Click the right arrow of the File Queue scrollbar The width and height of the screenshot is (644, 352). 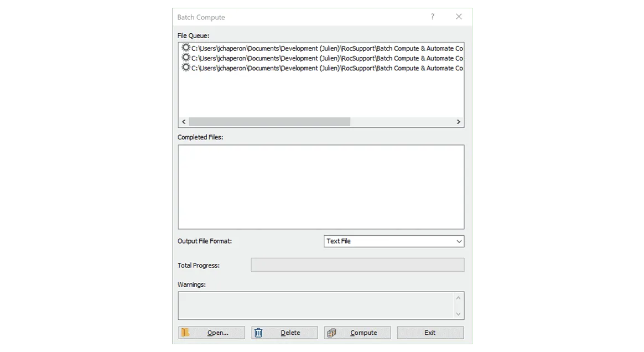click(x=458, y=122)
